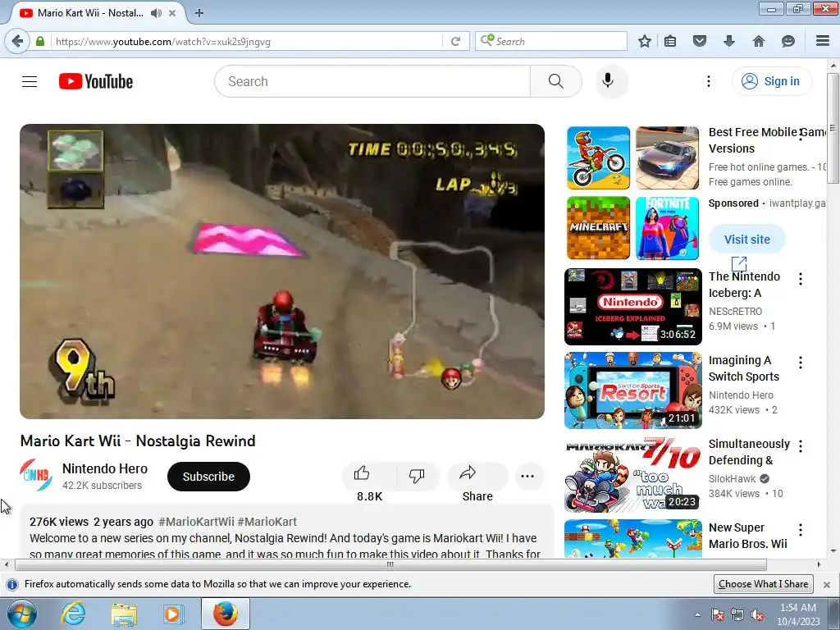840x630 pixels.
Task: Show Firefox bookmarks list icon
Action: tap(670, 41)
